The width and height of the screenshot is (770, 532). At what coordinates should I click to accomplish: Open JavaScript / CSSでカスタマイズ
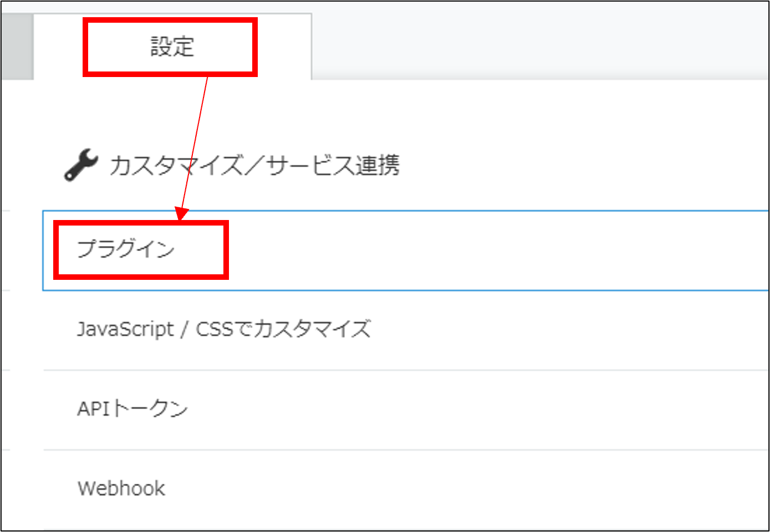[x=224, y=329]
